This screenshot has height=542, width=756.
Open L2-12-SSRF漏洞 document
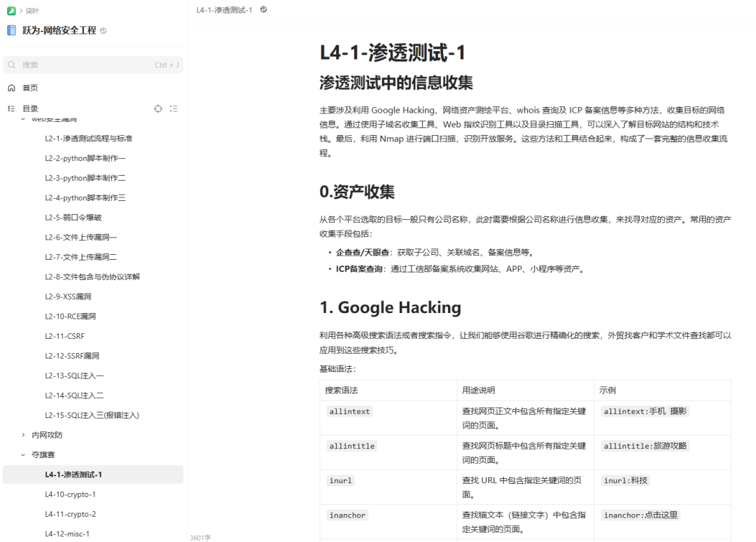(x=72, y=356)
